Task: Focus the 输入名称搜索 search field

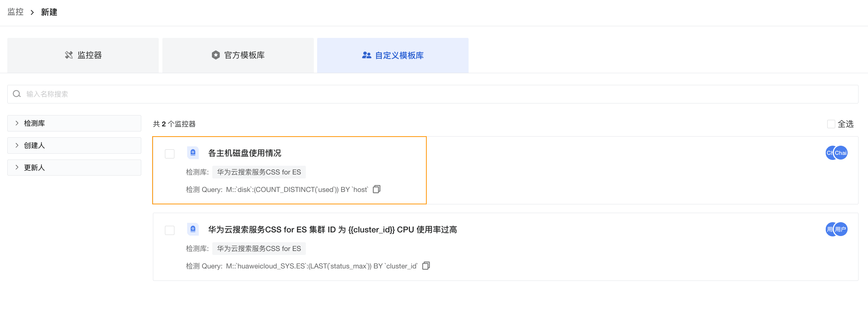Action: pos(433,94)
